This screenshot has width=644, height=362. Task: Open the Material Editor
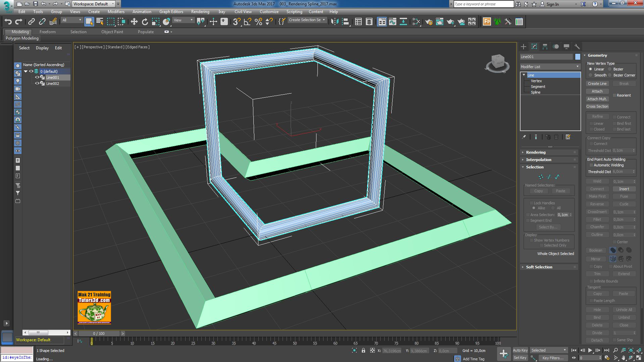416,21
